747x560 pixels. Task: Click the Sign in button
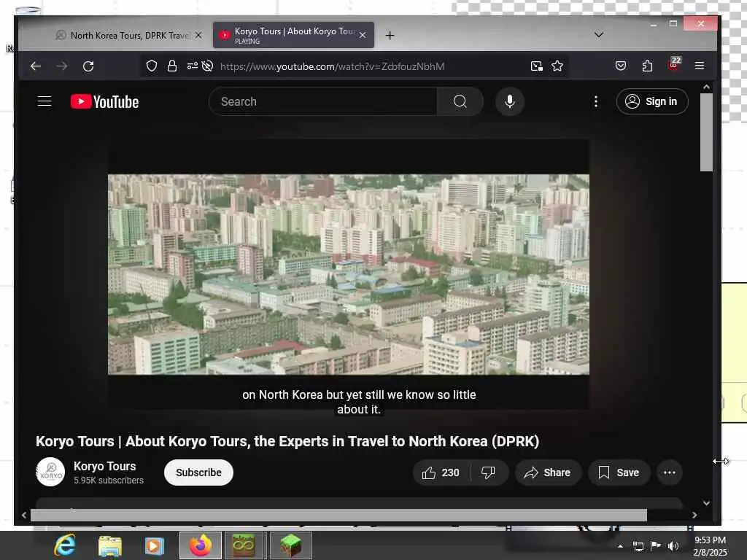[652, 101]
